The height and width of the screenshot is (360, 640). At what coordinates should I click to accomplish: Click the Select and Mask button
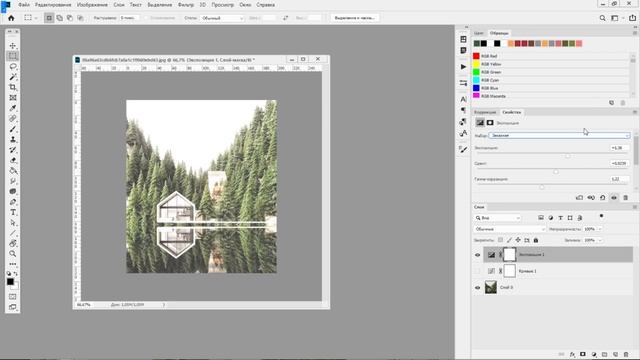355,18
